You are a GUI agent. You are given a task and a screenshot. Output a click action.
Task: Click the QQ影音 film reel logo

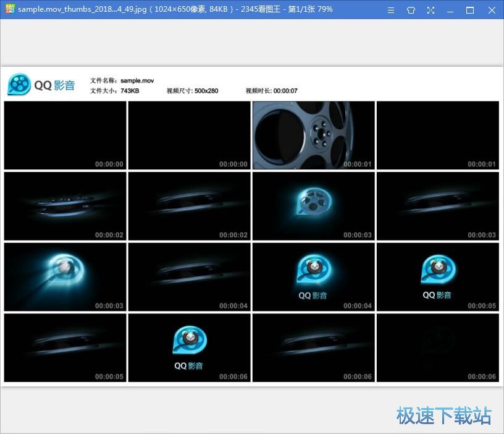[19, 84]
